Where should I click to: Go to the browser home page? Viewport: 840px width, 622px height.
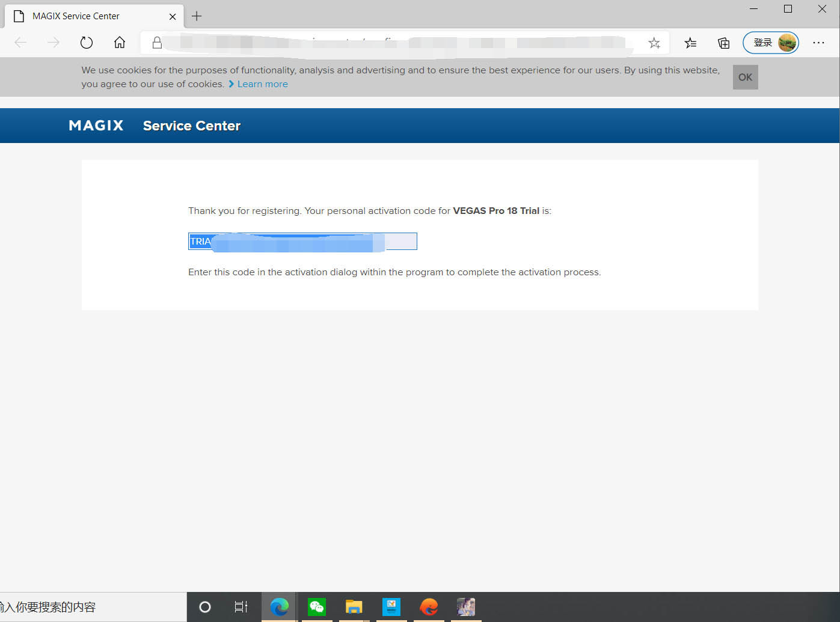pos(120,43)
